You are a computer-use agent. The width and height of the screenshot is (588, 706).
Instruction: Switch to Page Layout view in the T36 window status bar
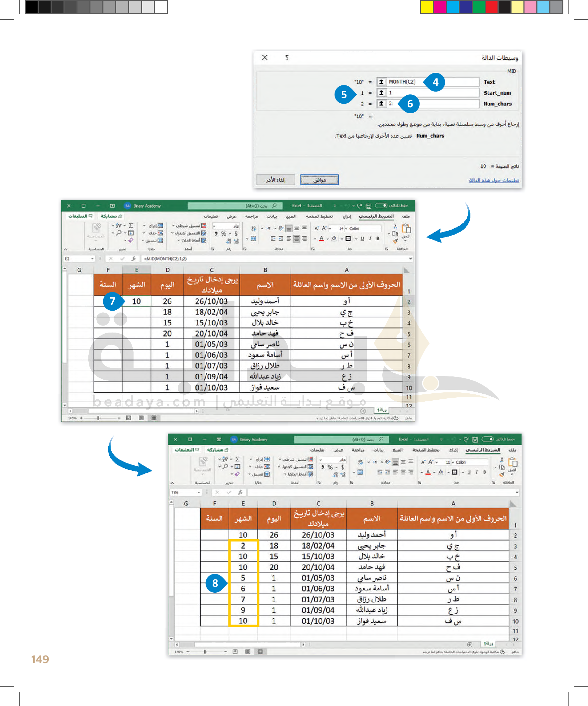[x=248, y=652]
